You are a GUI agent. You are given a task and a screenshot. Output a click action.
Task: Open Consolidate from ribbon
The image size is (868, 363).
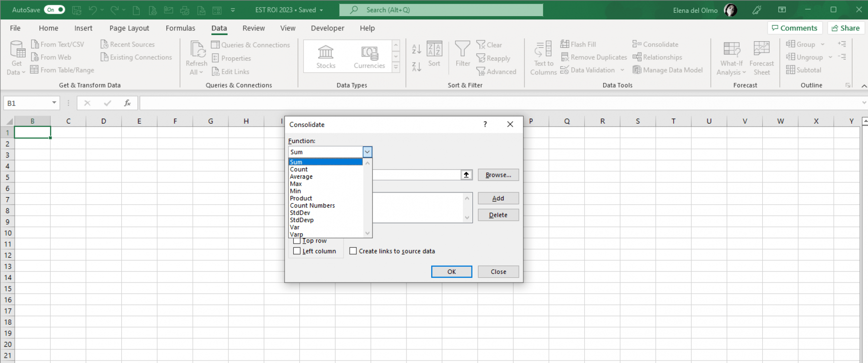[x=655, y=45]
